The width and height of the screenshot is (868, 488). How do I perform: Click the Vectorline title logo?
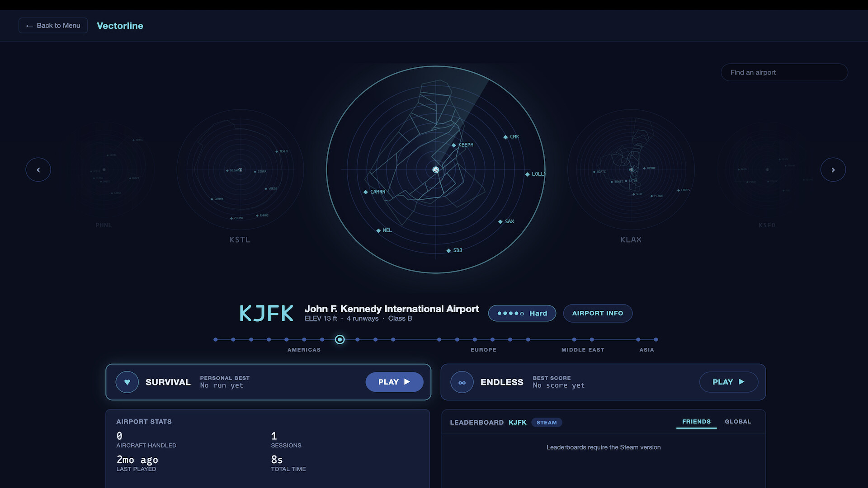120,26
